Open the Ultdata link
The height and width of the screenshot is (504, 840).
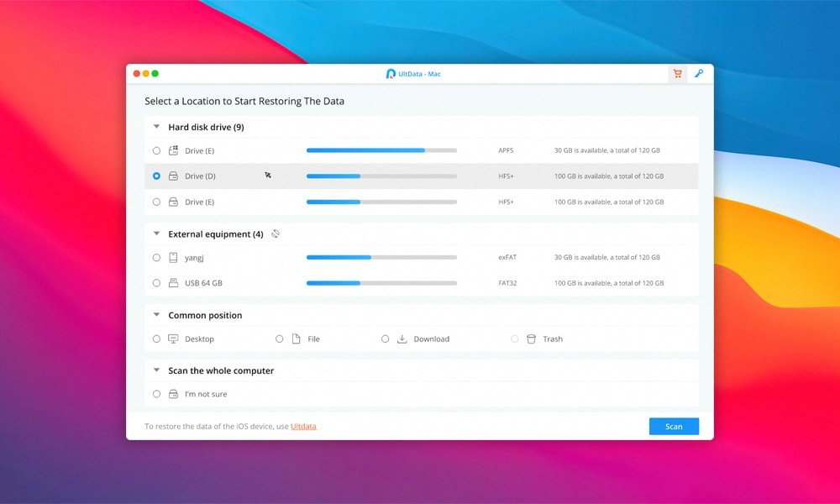coord(303,427)
